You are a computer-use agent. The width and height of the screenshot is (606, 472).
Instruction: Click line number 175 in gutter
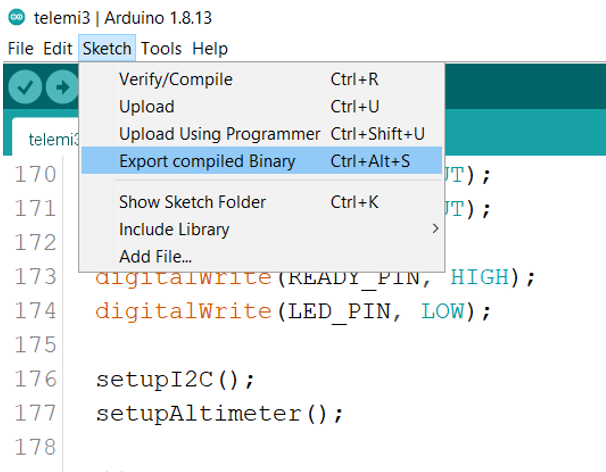click(x=36, y=344)
